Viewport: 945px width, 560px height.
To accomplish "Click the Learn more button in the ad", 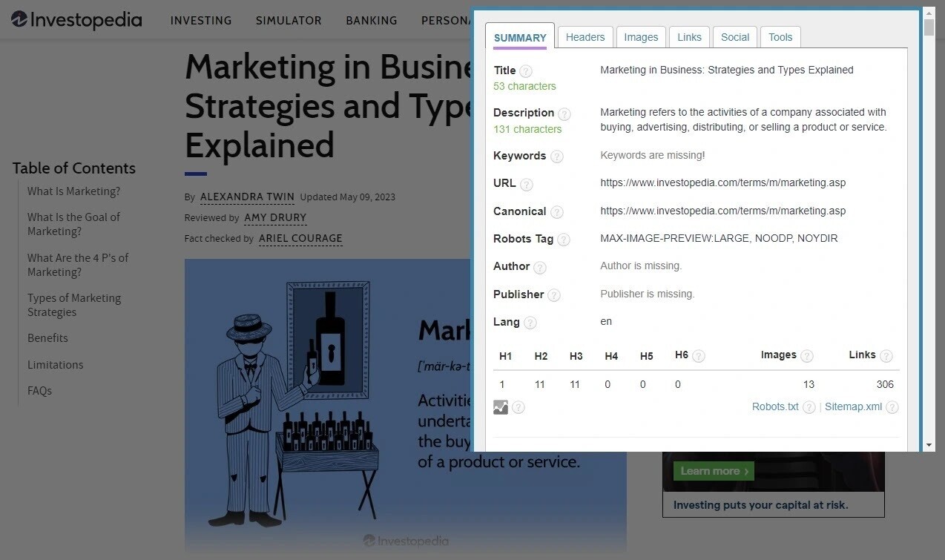I will [x=714, y=471].
